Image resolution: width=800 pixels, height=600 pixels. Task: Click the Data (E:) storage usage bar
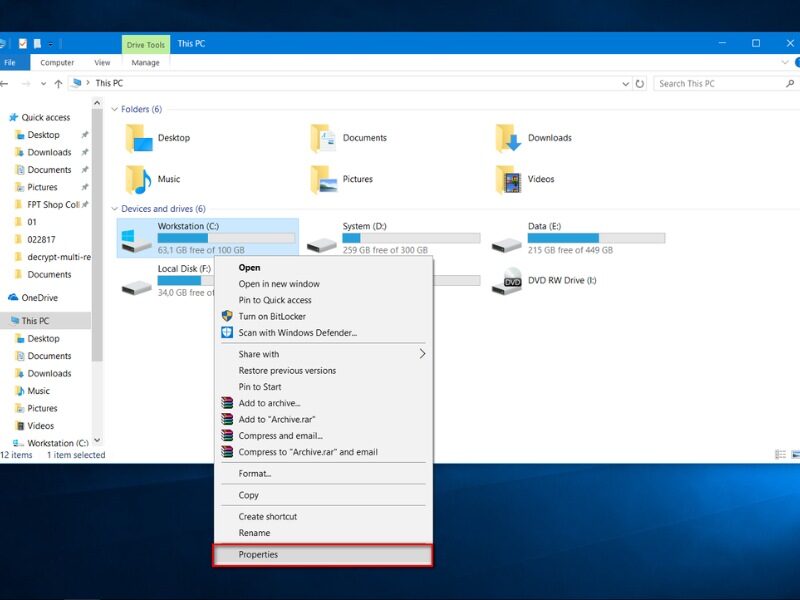(x=596, y=238)
